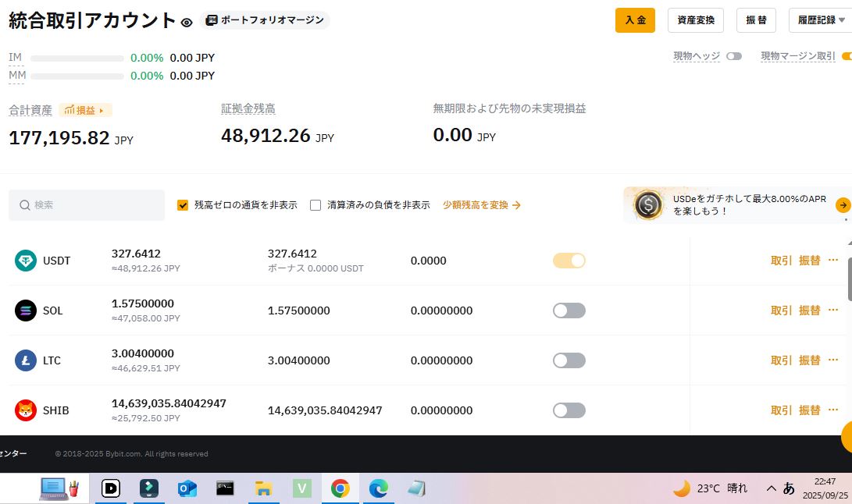The image size is (852, 504).
Task: Open Google Chrome from the taskbar
Action: pyautogui.click(x=340, y=488)
